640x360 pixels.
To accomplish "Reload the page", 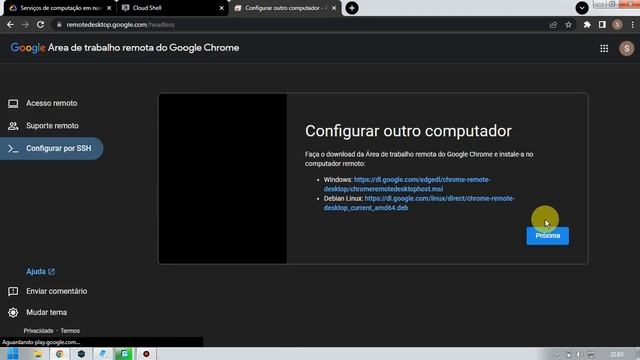I will (40, 24).
